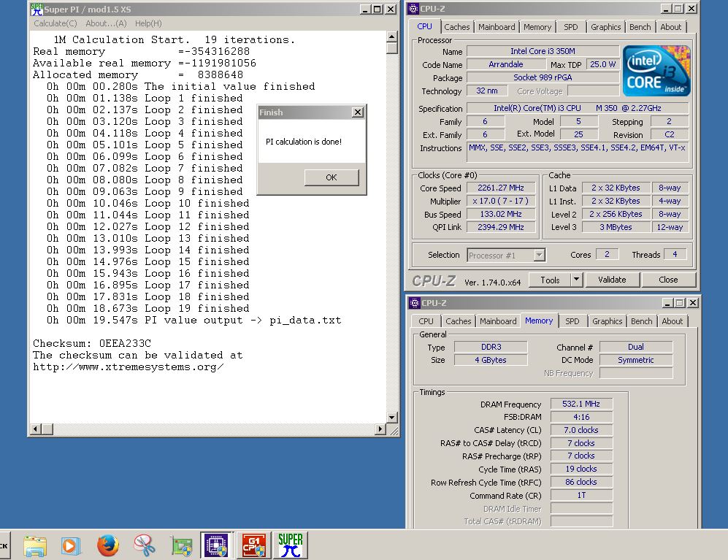Viewport: 728px width, 560px height.
Task: Click the CAS# Latency 7.0 clocks value
Action: (x=581, y=430)
